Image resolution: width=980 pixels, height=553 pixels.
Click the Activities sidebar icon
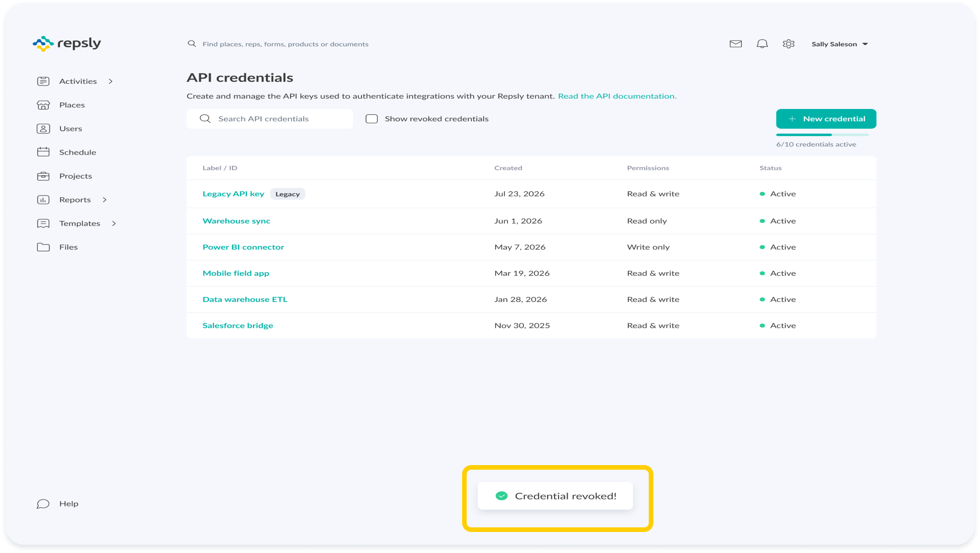point(43,81)
